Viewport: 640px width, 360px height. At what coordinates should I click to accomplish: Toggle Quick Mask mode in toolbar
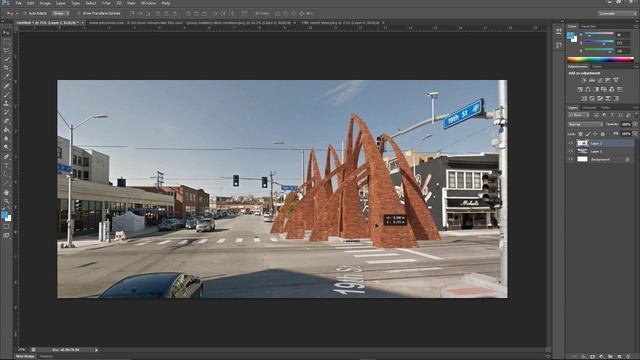click(x=6, y=227)
